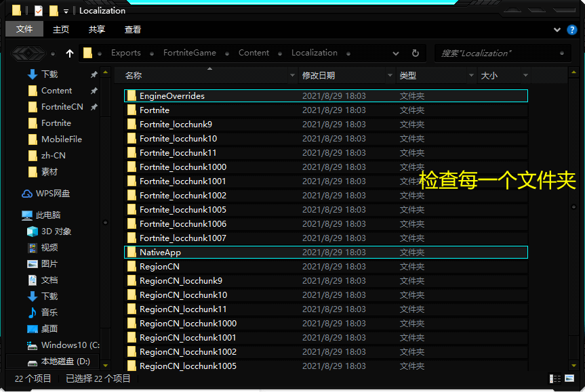This screenshot has width=585, height=392.
Task: Select the Fortnite folder in file list
Action: (x=325, y=110)
